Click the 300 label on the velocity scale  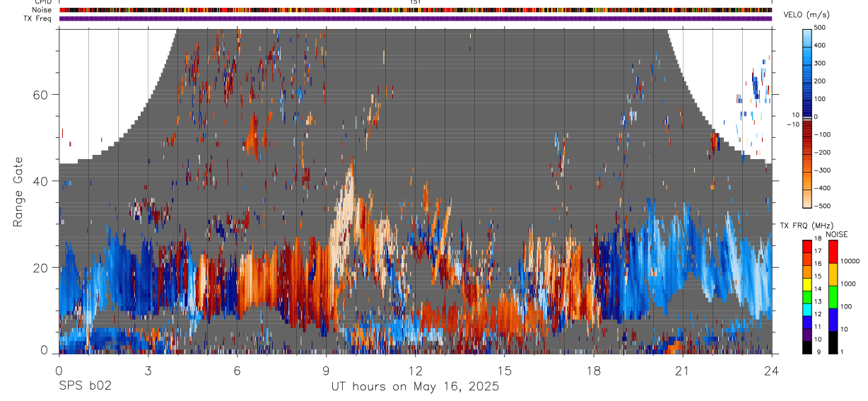click(x=819, y=63)
